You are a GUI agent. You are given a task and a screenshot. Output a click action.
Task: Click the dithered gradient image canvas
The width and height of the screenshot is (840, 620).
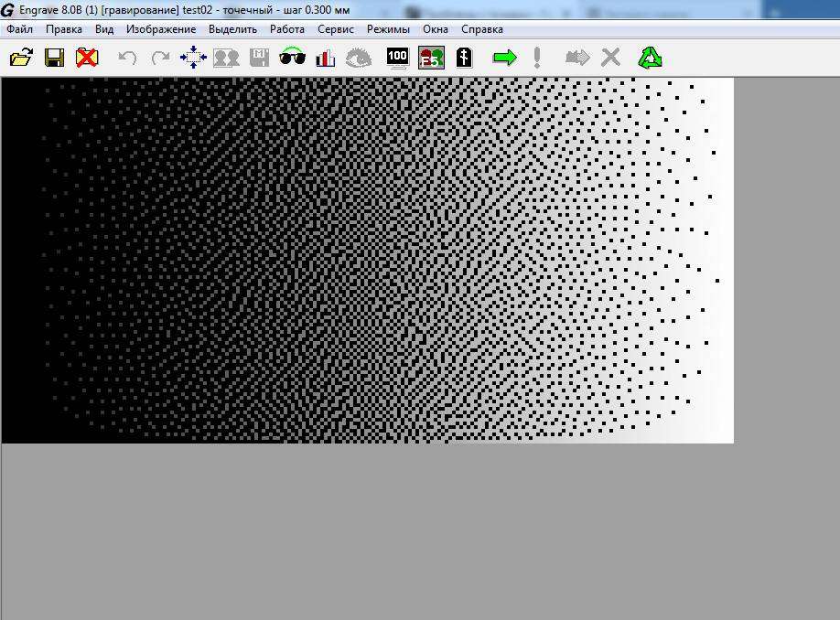click(x=366, y=261)
